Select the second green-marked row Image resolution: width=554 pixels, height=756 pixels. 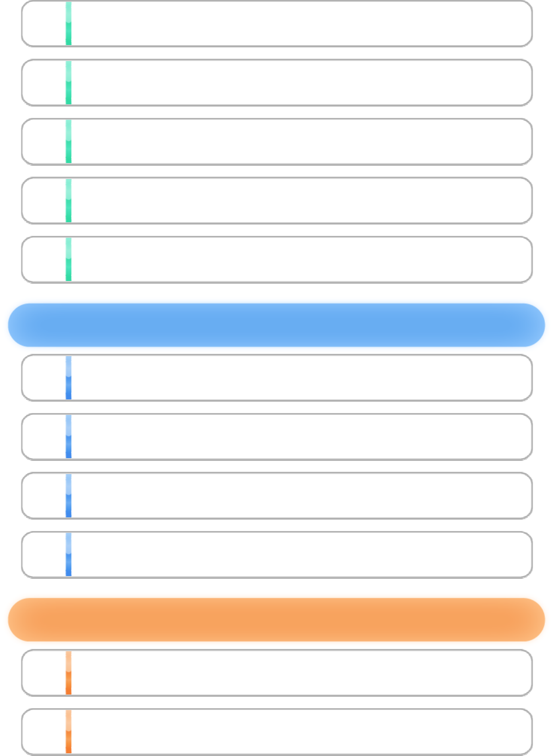click(x=277, y=82)
